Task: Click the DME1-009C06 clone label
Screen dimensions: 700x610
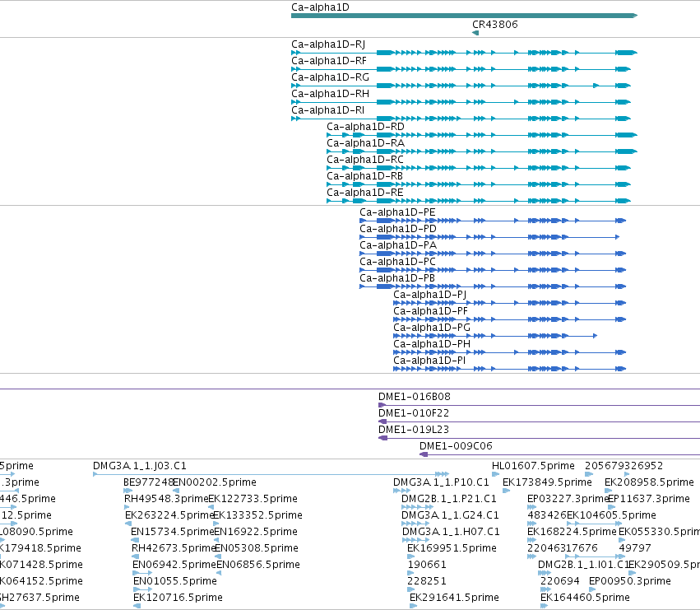Action: point(456,446)
